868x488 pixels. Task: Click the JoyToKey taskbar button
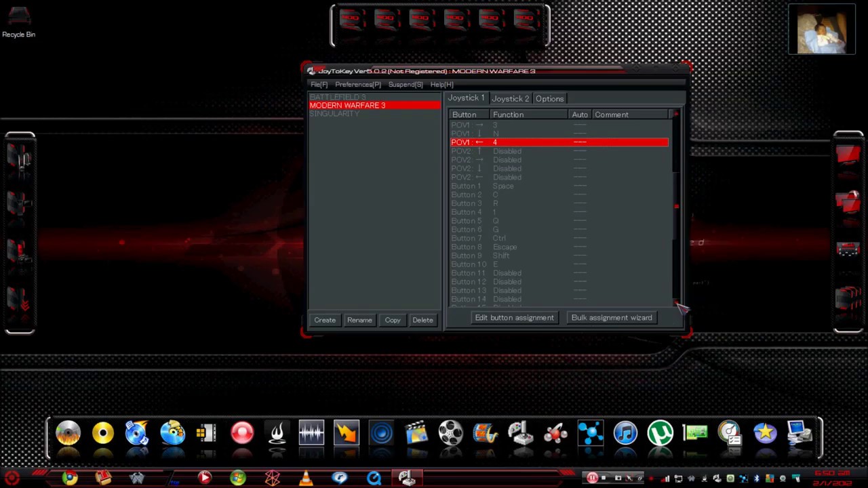[x=407, y=479]
